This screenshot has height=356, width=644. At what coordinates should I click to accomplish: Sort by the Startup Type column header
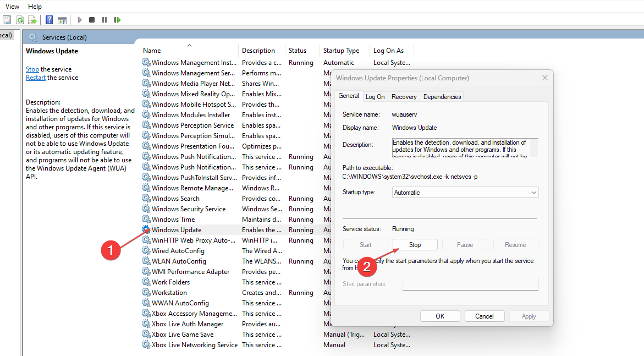point(345,50)
